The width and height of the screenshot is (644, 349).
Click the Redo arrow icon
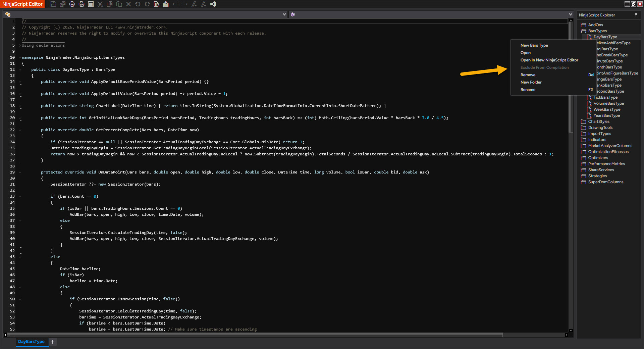pos(147,4)
